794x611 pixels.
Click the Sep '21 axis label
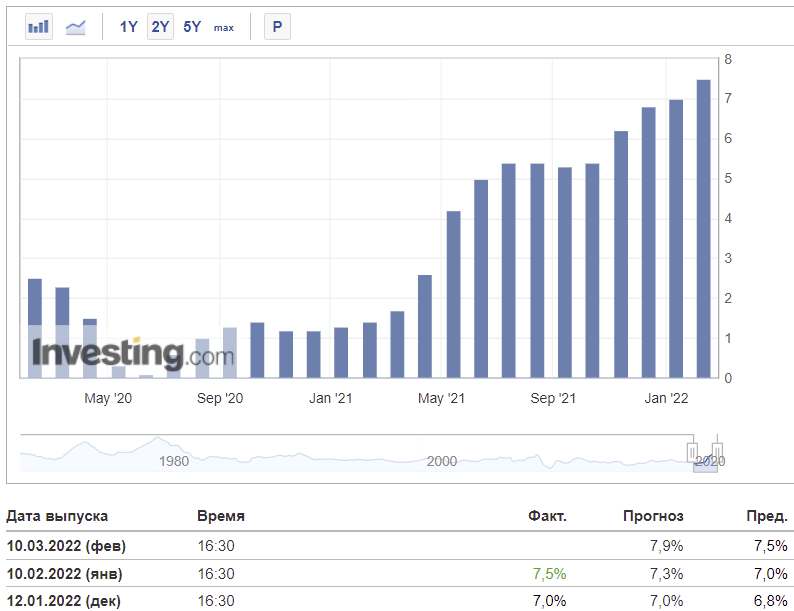tap(553, 398)
